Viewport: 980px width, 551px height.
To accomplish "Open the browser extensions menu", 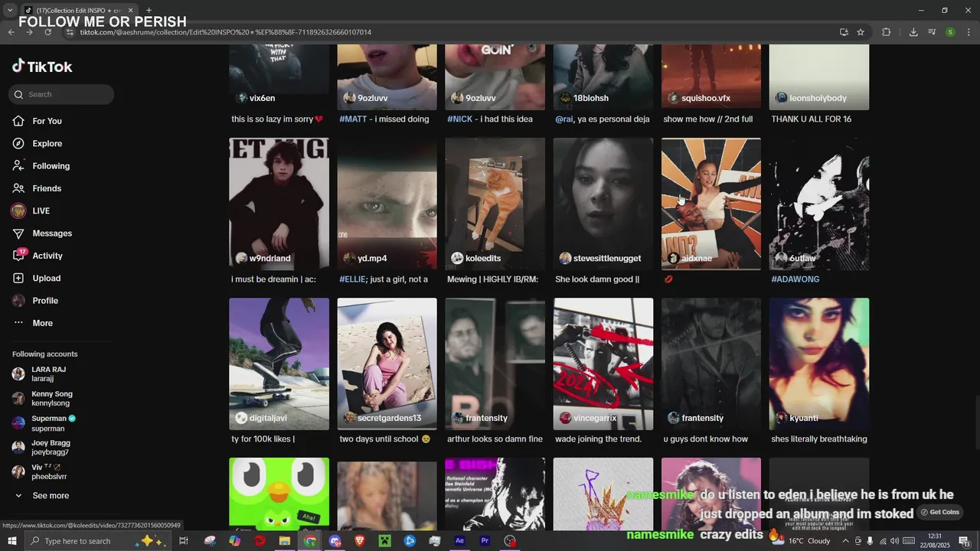I will 887,32.
